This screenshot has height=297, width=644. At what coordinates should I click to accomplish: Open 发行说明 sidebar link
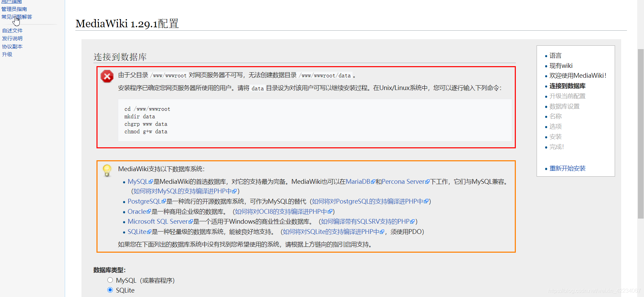click(12, 39)
